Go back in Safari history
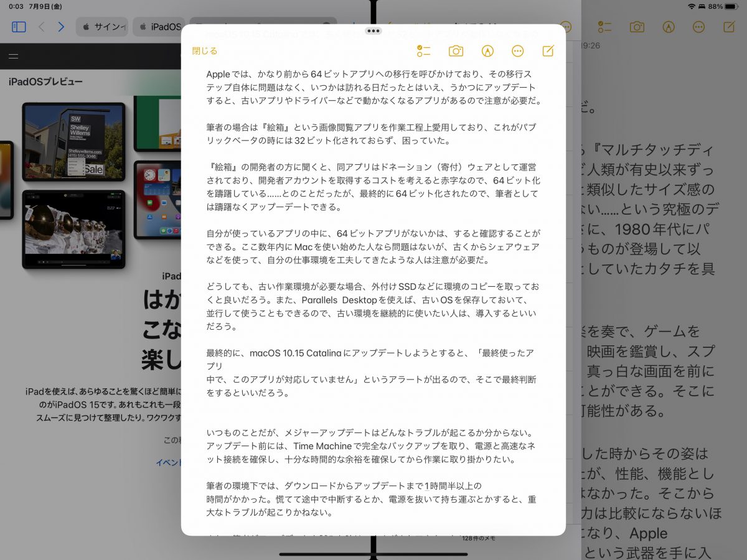747x560 pixels. [42, 27]
